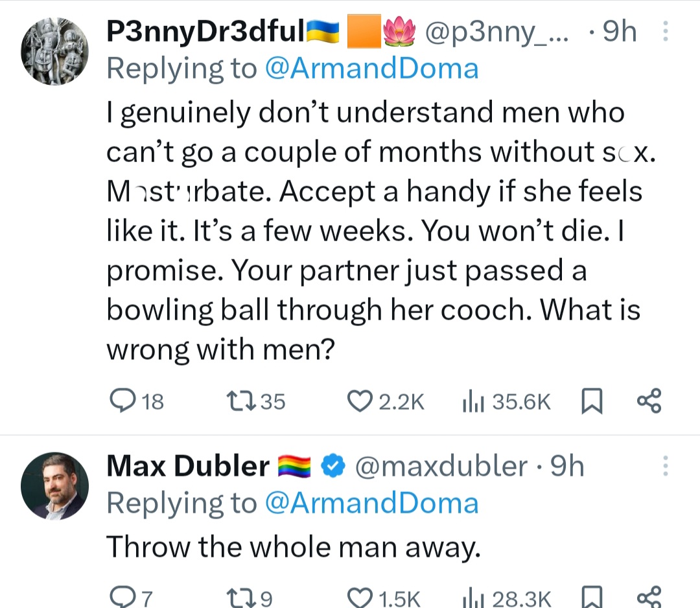Open Max Dubler's profile picture

tap(54, 485)
